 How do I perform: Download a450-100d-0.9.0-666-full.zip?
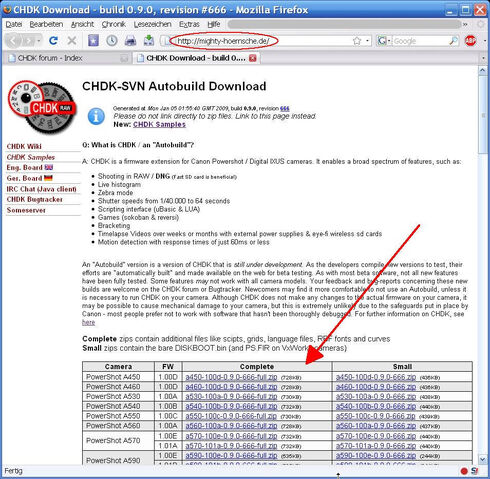pyautogui.click(x=231, y=377)
